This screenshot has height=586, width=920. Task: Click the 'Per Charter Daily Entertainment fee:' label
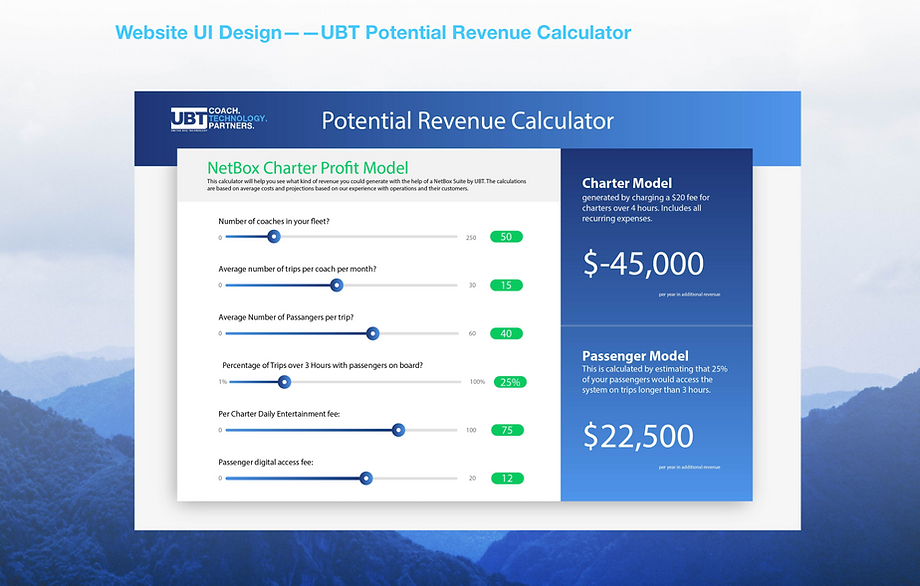click(x=279, y=414)
